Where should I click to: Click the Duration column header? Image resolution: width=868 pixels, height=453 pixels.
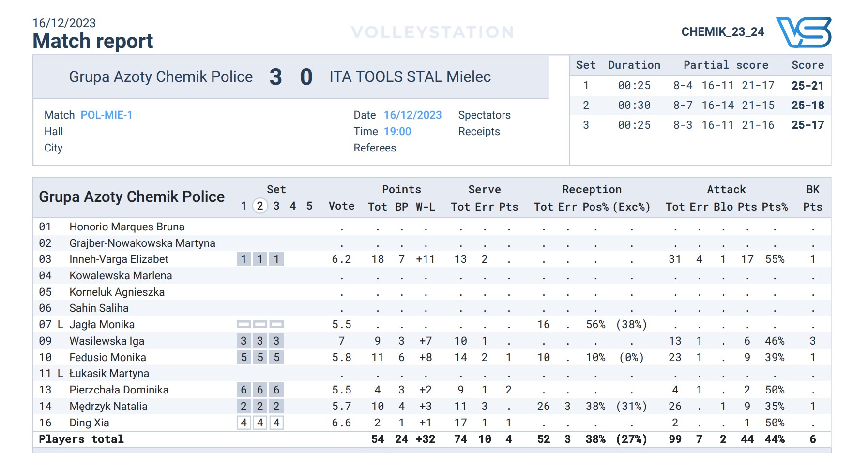634,65
